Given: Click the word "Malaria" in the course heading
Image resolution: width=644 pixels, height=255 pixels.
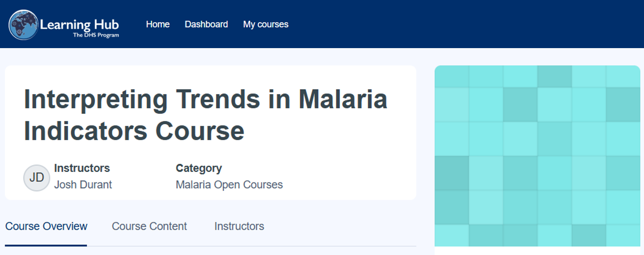Looking at the screenshot, I should pos(343,99).
